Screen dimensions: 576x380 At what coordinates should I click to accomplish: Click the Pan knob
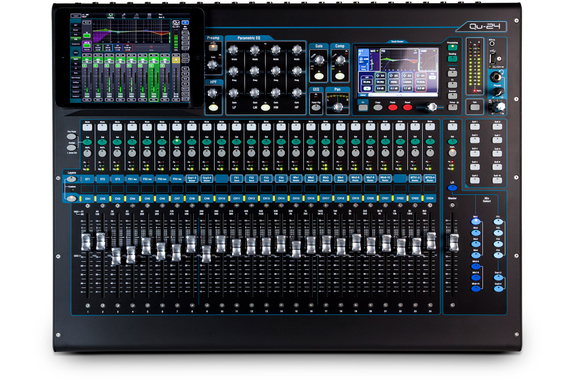[x=338, y=107]
